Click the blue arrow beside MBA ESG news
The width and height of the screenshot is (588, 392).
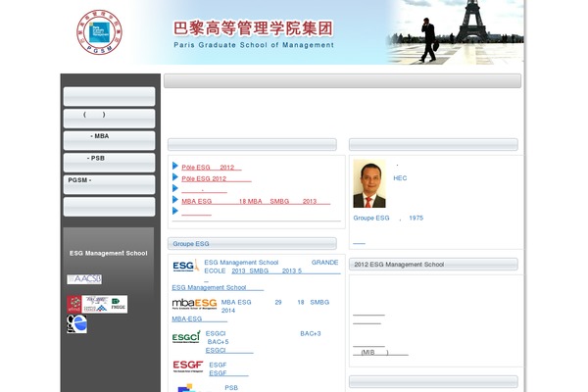174,199
